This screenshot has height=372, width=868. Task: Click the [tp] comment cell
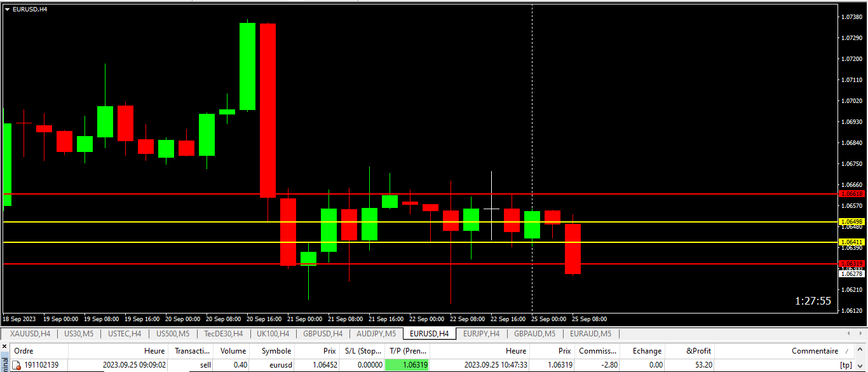point(846,365)
